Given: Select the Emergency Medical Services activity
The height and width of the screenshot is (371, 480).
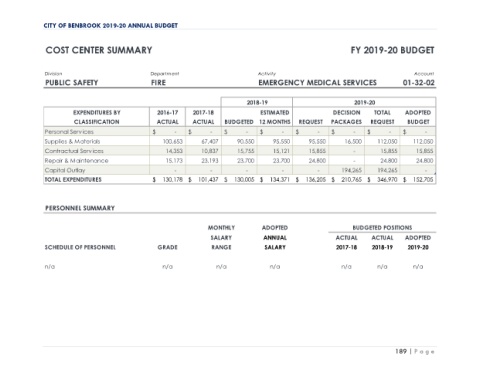Looking at the screenshot, I should pos(317,83).
